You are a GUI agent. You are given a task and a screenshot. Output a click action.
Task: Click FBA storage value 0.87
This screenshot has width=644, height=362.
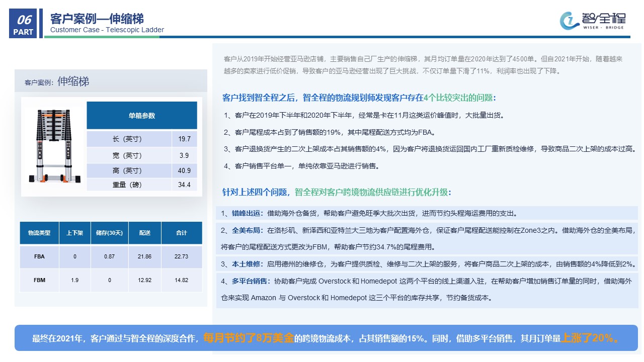(x=110, y=256)
